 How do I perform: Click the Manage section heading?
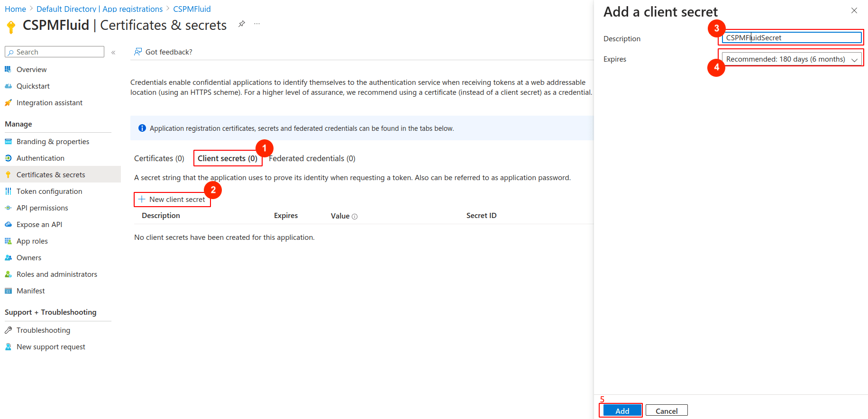pyautogui.click(x=18, y=124)
